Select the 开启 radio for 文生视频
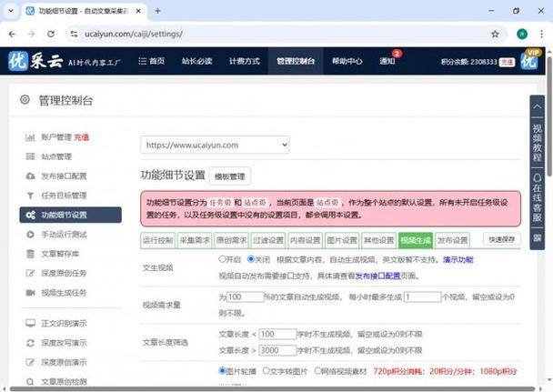The image size is (553, 392). click(222, 259)
